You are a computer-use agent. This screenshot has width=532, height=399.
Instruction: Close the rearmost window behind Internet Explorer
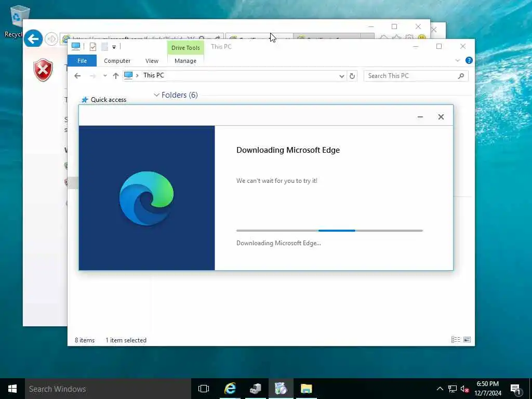(434, 30)
